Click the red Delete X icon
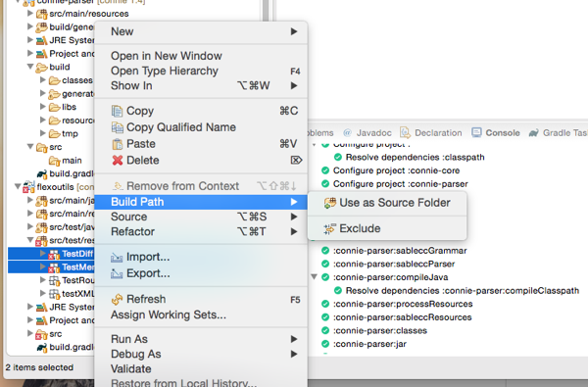Screen dimensions: 588x387 coord(118,161)
